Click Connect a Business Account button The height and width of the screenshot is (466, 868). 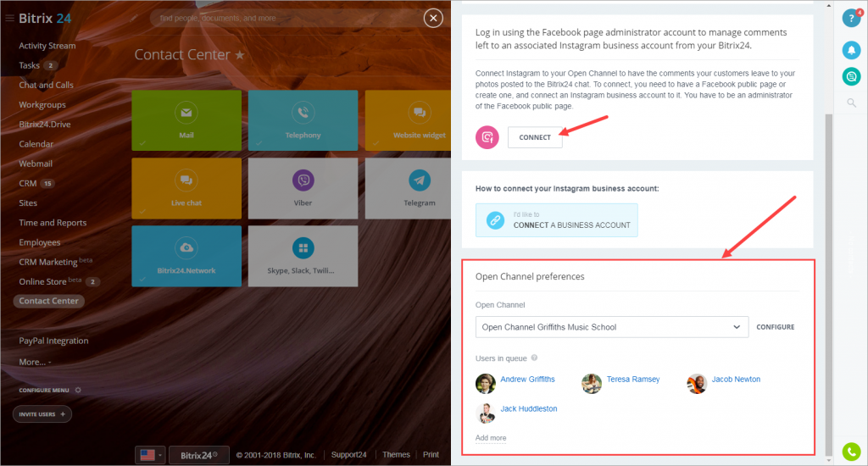556,220
